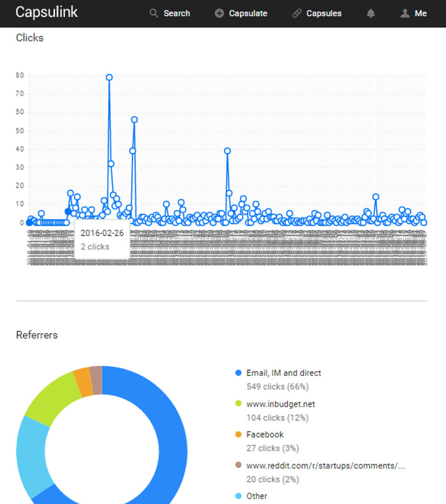
Task: Click the light blue Other legend dot
Action: pyautogui.click(x=238, y=496)
